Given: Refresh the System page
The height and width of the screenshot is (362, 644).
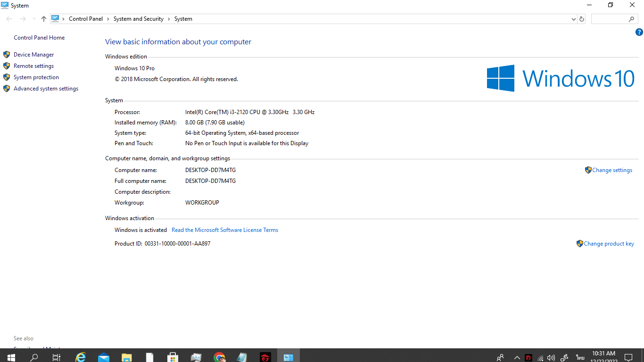Looking at the screenshot, I should (582, 19).
